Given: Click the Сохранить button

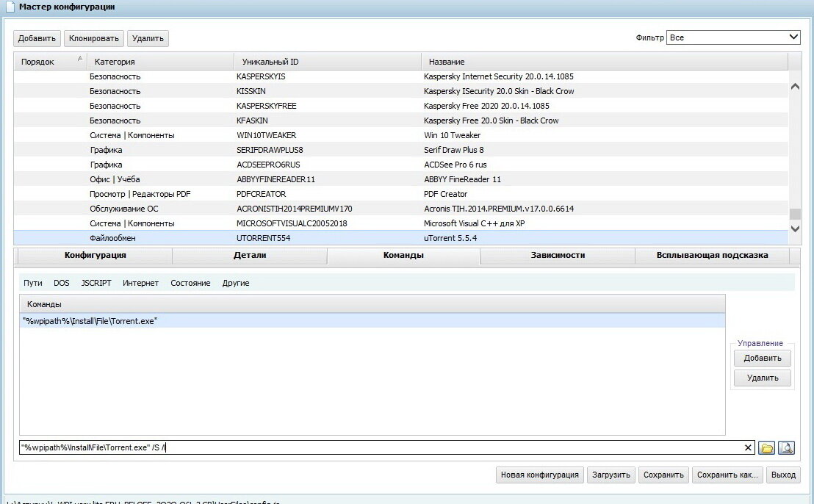Looking at the screenshot, I should point(663,475).
